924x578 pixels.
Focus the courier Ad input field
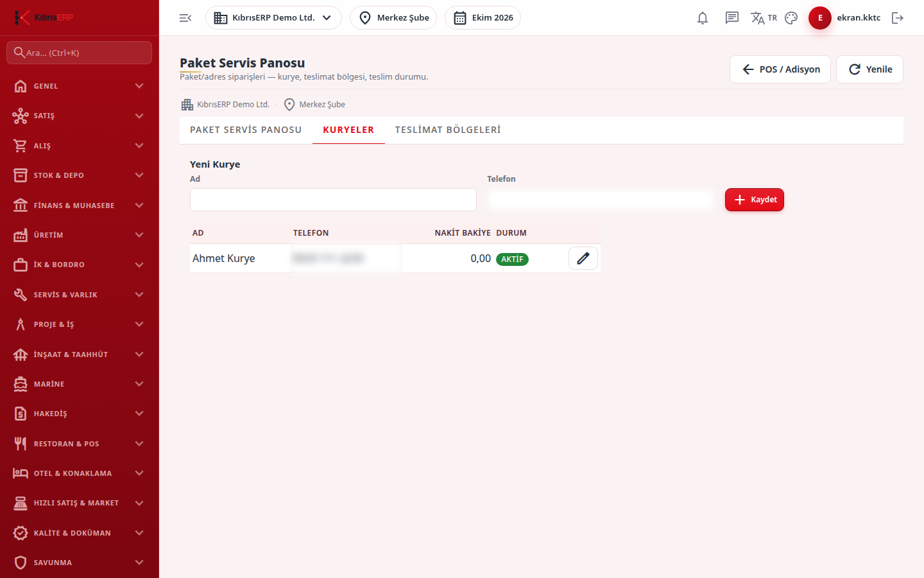point(333,200)
